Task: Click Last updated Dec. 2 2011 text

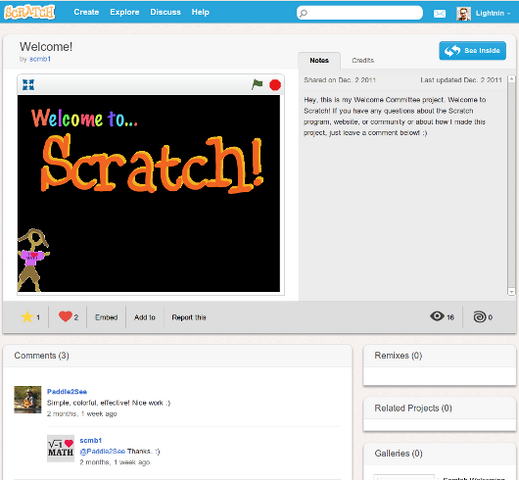Action: [461, 80]
